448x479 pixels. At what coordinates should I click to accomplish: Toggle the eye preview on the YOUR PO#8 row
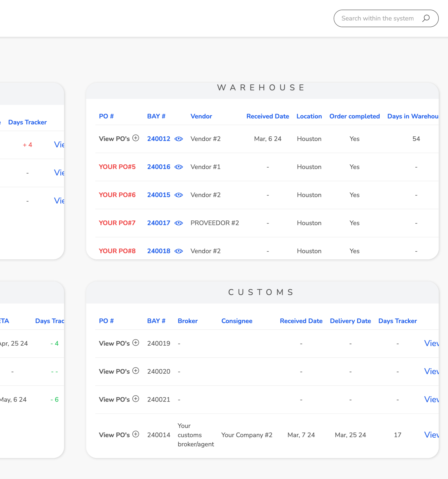click(178, 251)
